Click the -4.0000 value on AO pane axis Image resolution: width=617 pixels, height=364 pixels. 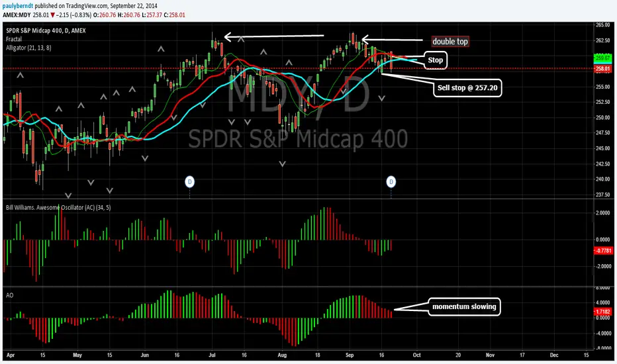pos(603,334)
